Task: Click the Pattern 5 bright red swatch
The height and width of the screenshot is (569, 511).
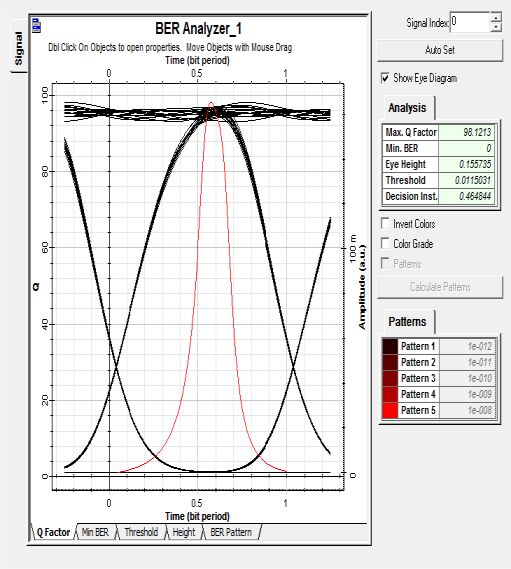Action: coord(390,410)
